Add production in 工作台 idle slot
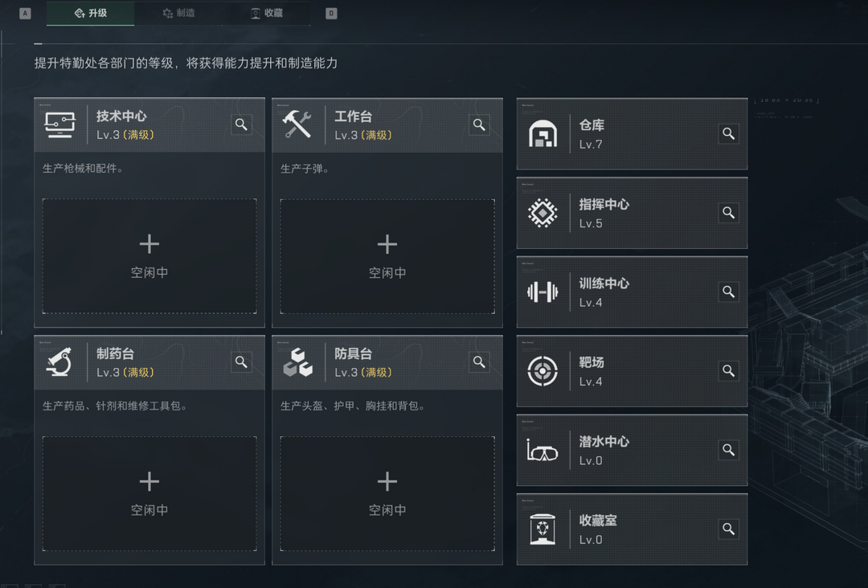This screenshot has width=868, height=588. (387, 256)
